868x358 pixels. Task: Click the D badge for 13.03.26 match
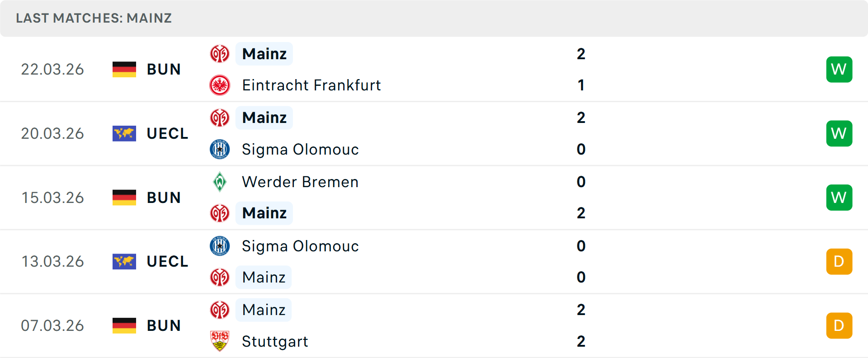(839, 261)
